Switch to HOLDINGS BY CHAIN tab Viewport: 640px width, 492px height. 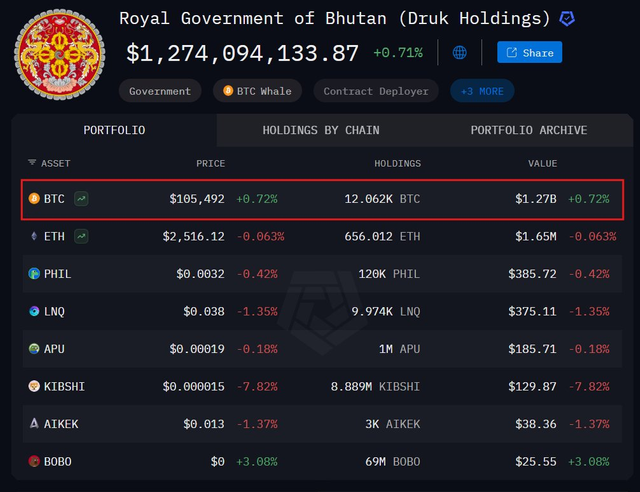click(x=321, y=130)
